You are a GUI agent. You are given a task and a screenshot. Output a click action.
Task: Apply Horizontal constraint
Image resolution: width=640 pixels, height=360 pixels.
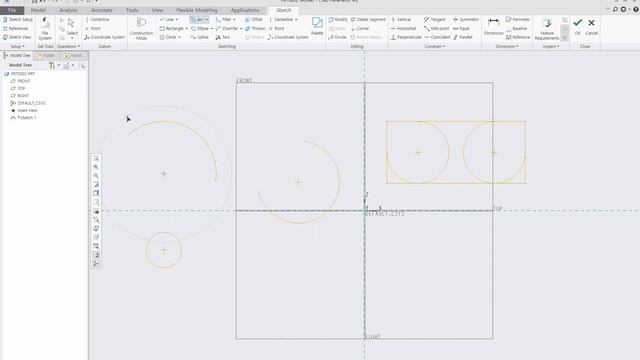click(403, 28)
